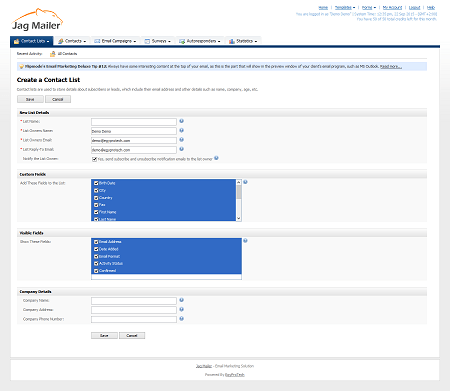Image resolution: width=450 pixels, height=391 pixels.
Task: Open help icon for Visible Fields list
Action: 245,241
